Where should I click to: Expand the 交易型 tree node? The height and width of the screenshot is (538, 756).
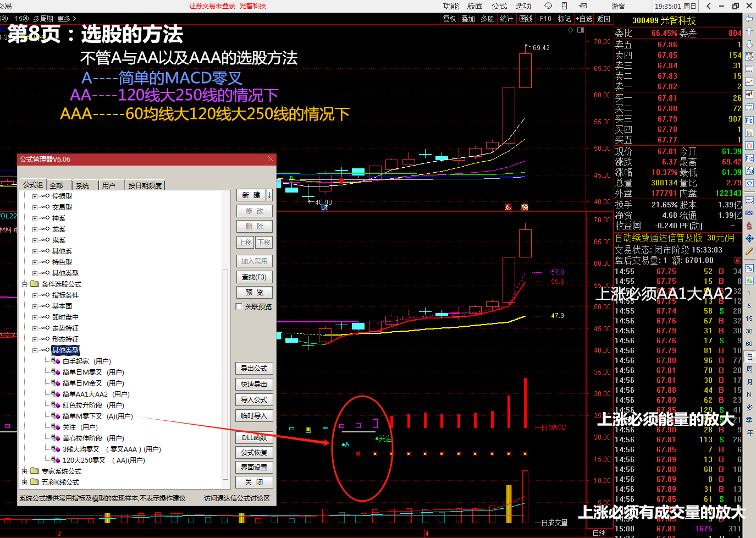tap(35, 207)
